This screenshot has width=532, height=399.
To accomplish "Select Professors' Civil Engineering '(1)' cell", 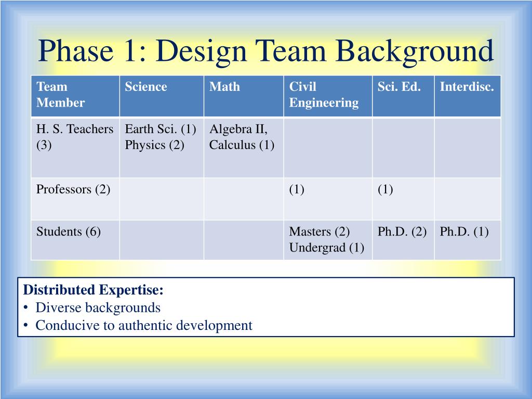I will pos(328,199).
